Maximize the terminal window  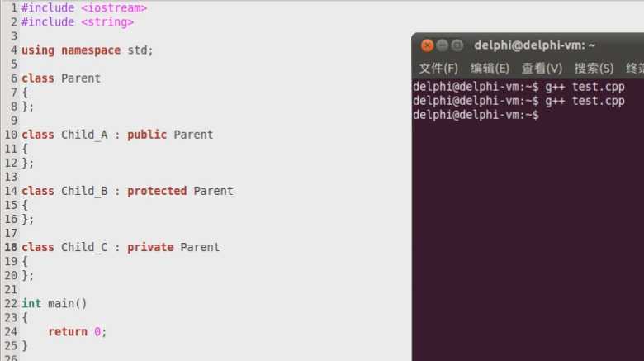(x=457, y=45)
